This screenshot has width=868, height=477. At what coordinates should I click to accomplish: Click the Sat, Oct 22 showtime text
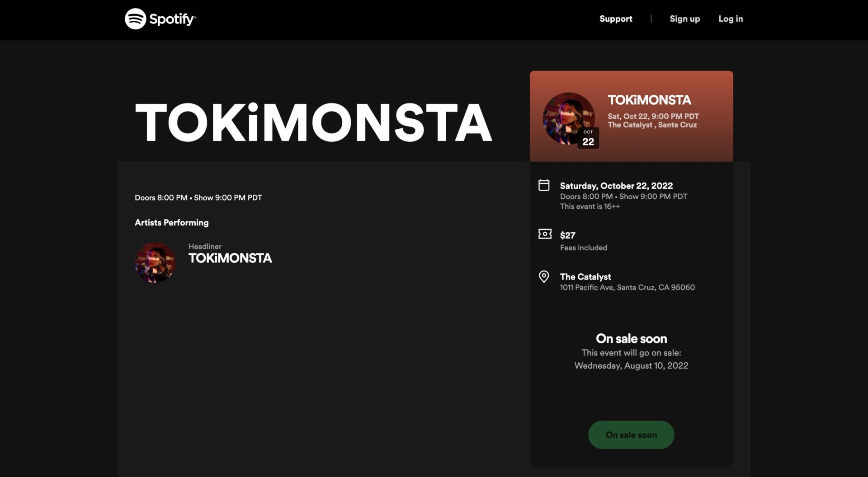[x=653, y=116]
